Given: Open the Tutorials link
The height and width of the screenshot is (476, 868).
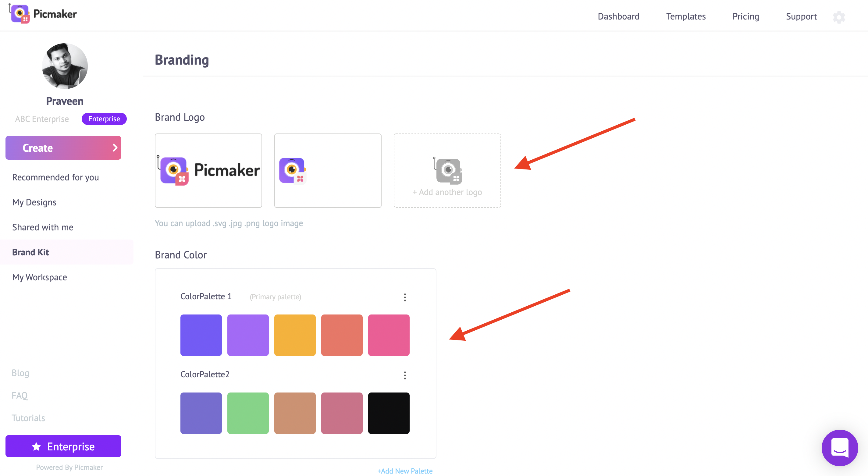Looking at the screenshot, I should point(28,418).
